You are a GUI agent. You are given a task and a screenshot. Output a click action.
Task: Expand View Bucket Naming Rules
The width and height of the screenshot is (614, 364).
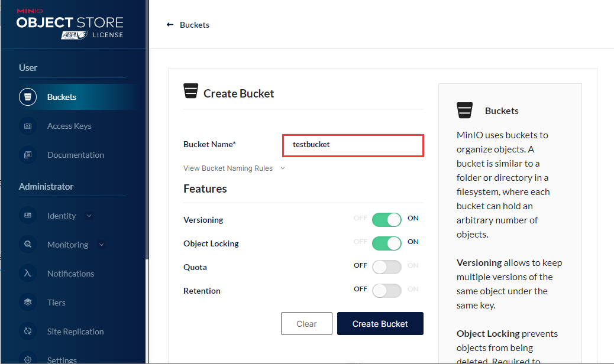tap(234, 168)
